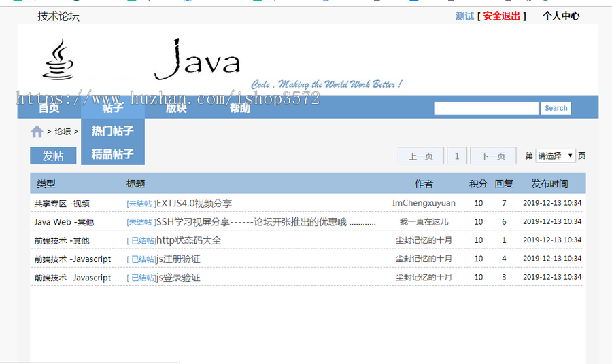Screen dimensions: 612x364
Task: Open 个人中心 link
Action: click(x=561, y=16)
